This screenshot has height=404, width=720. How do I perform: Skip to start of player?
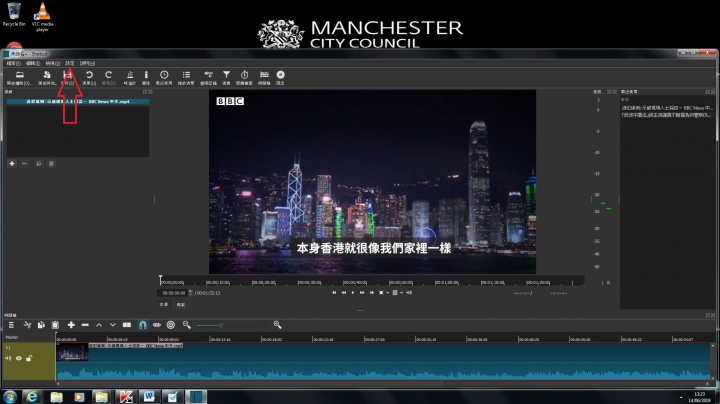334,292
